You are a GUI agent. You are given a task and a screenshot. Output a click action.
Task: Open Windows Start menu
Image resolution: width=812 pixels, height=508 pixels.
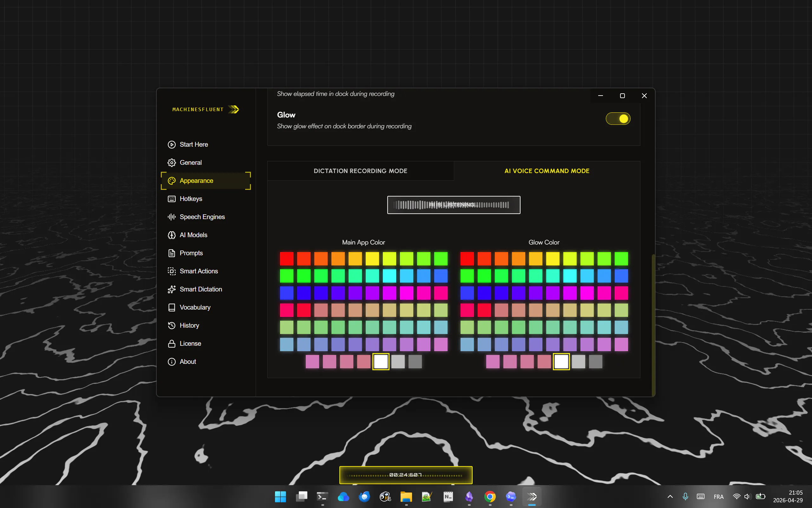pos(280,497)
